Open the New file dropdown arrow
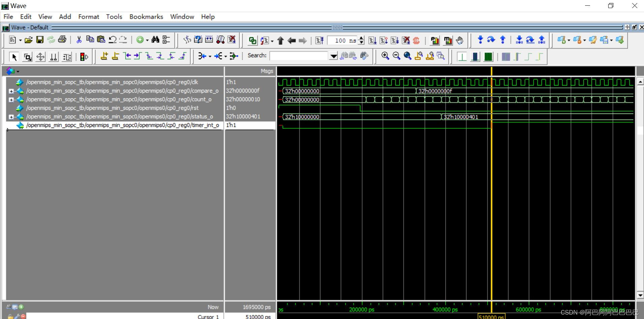The image size is (644, 319). click(x=20, y=40)
